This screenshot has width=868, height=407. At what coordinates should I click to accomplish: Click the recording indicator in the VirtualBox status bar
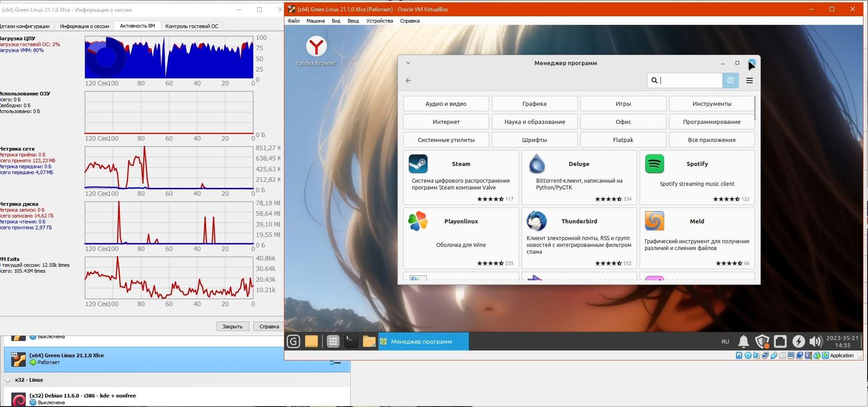799,355
